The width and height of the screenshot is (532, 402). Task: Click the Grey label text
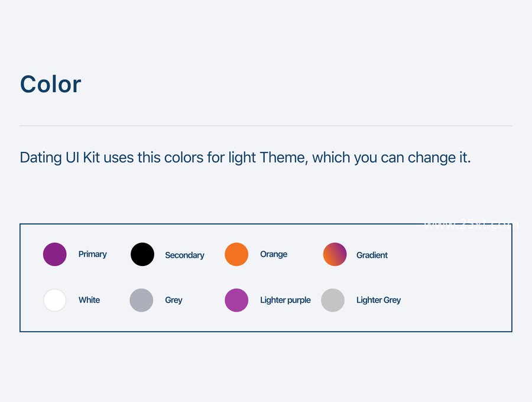[x=174, y=300]
